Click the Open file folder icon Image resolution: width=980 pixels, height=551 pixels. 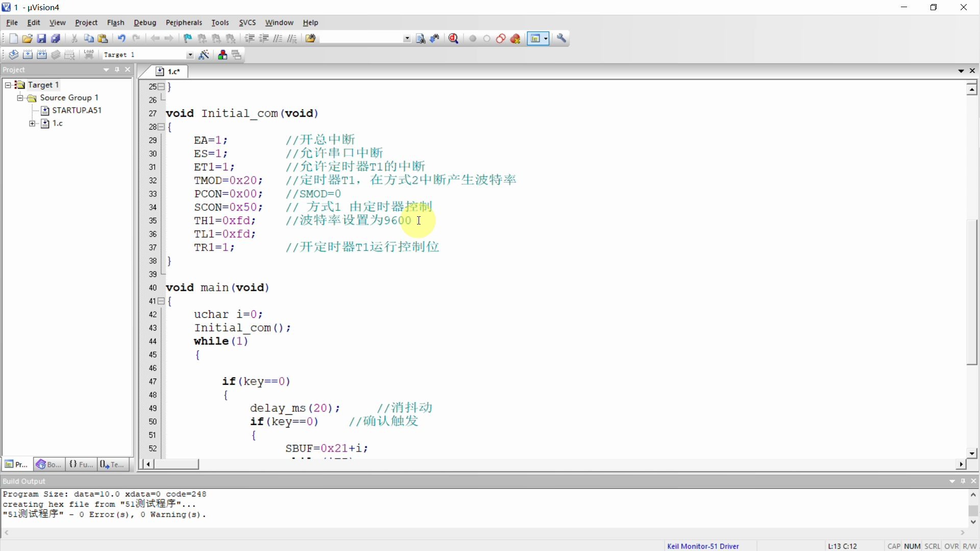pyautogui.click(x=27, y=38)
